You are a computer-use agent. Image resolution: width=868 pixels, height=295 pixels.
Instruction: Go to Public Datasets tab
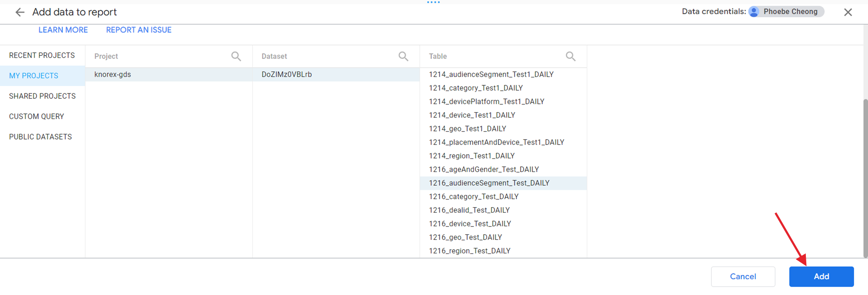coord(40,137)
